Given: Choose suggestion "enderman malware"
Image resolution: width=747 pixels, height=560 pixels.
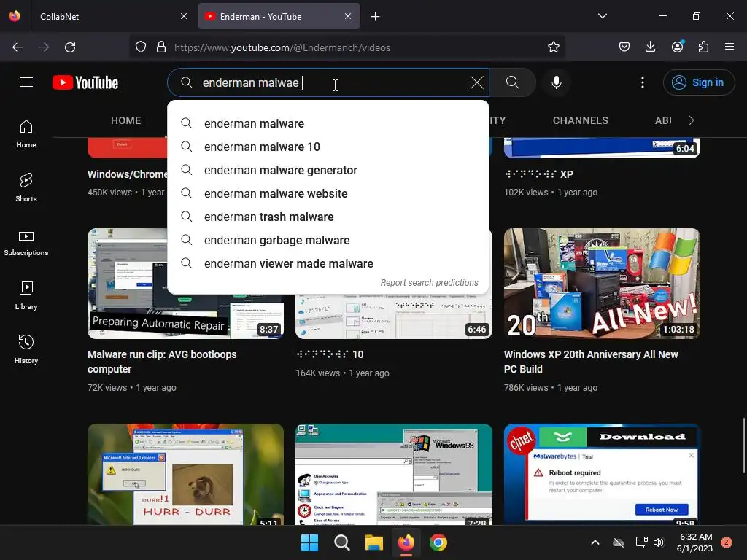Looking at the screenshot, I should [328, 123].
